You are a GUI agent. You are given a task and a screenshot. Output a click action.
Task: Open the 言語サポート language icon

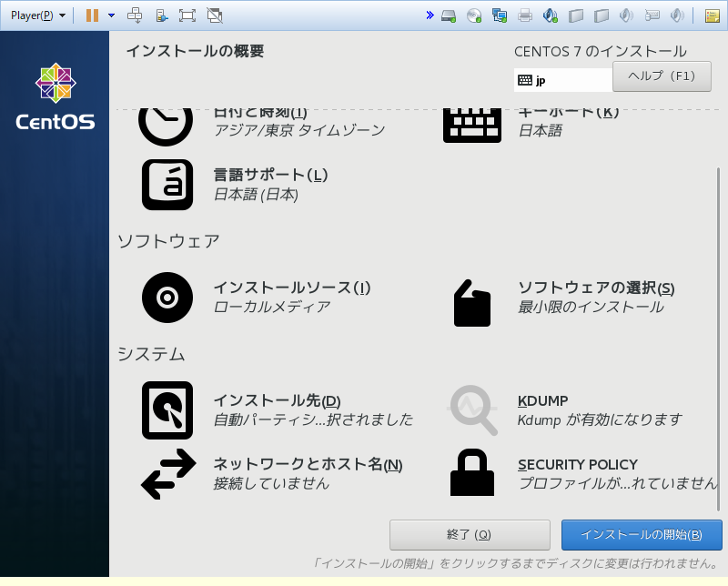[167, 185]
